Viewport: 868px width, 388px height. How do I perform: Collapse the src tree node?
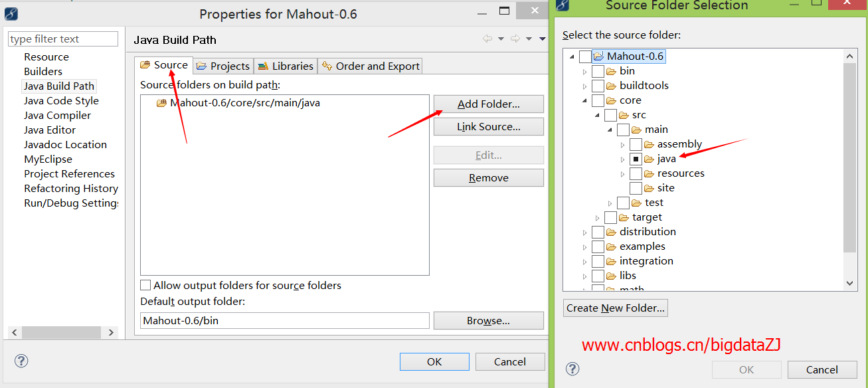(598, 116)
